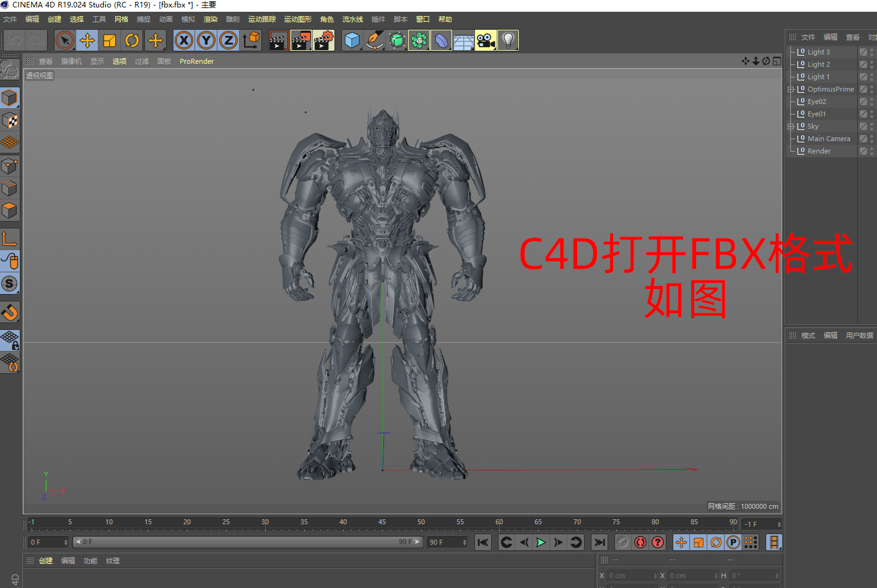Viewport: 877px width, 588px height.
Task: Activate the Move tool in top toolbar
Action: tap(87, 41)
